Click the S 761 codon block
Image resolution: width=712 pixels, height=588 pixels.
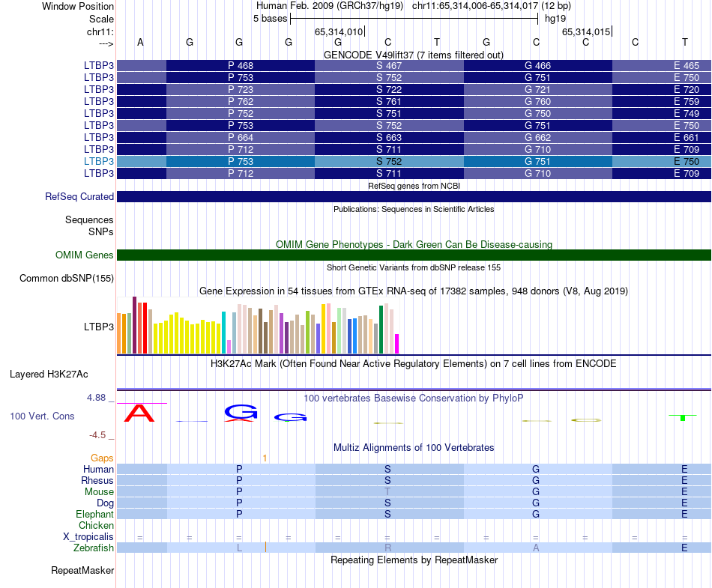pyautogui.click(x=389, y=101)
